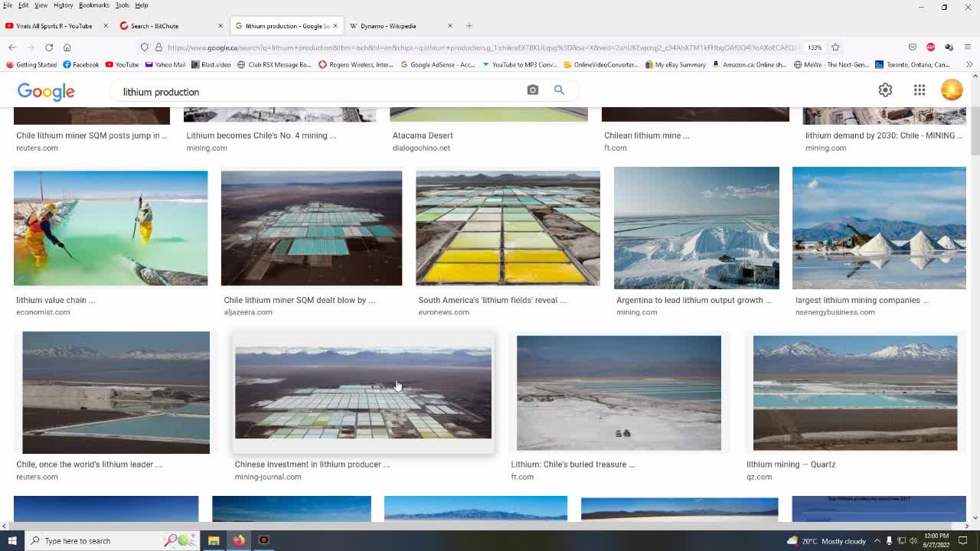Screen dimensions: 980x551
Task: Open the euronews South America's lithium fields image
Action: pos(508,228)
